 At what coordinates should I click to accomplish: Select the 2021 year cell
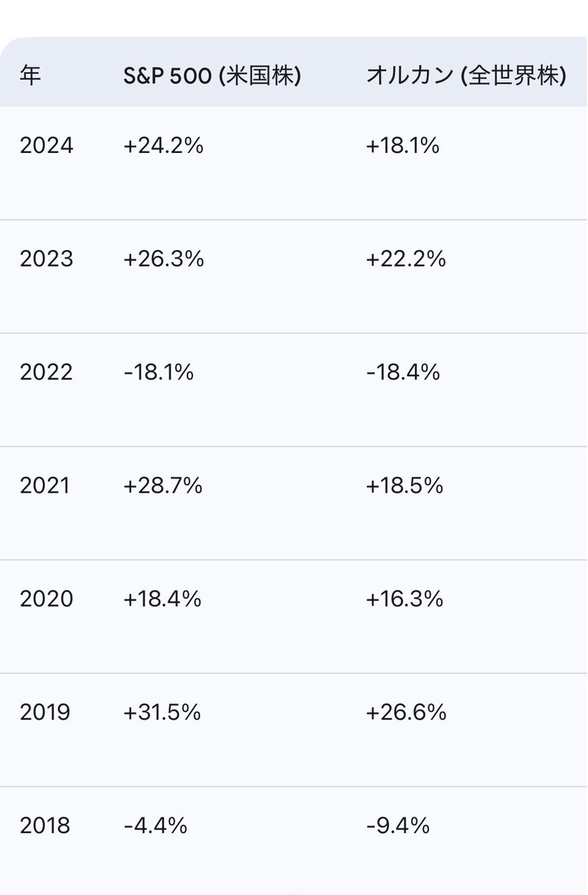(x=46, y=486)
